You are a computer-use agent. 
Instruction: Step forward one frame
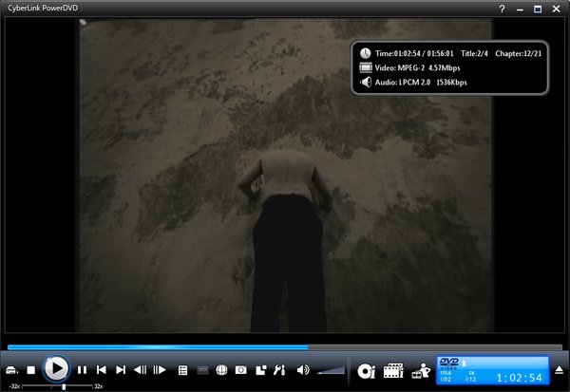(160, 370)
